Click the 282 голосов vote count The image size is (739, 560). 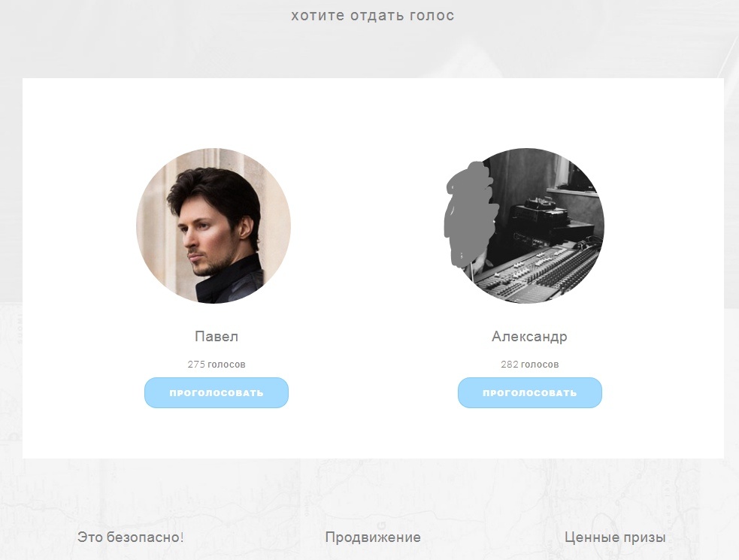point(530,365)
